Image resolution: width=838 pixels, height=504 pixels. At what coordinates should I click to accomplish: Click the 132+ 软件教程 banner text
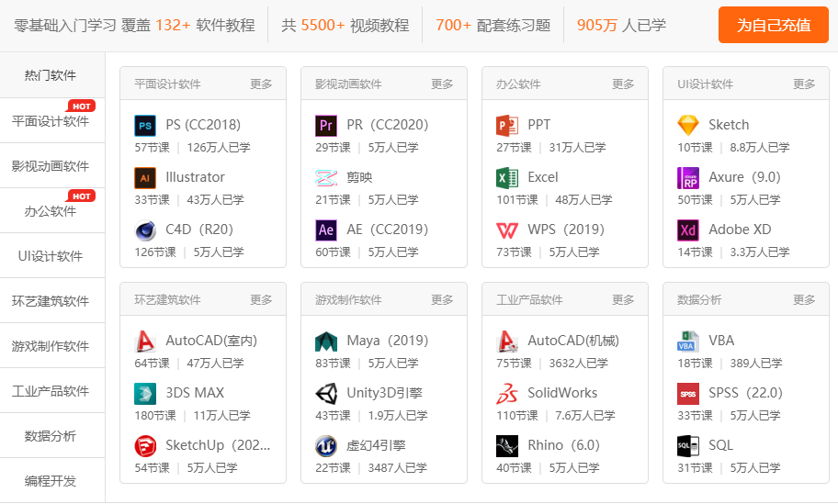click(205, 25)
